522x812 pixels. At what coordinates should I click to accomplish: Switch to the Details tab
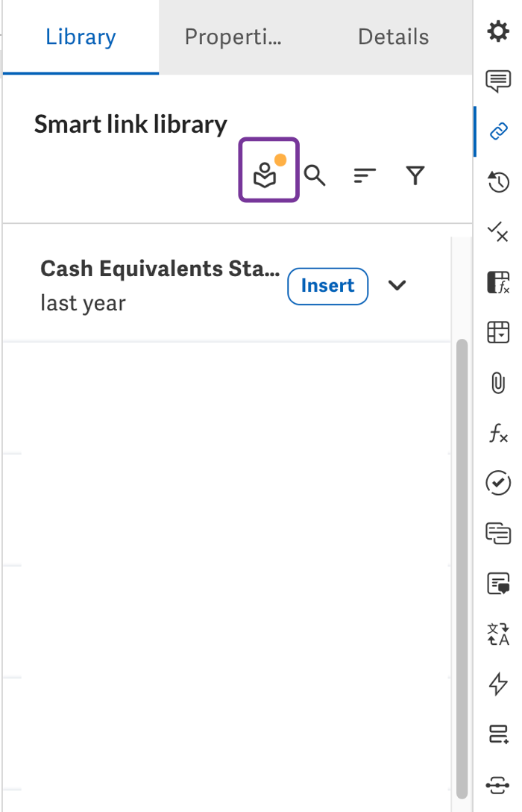tap(393, 37)
